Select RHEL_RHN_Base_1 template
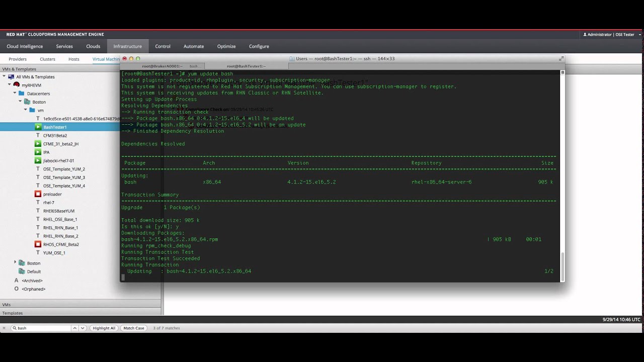The width and height of the screenshot is (644, 362). click(60, 228)
